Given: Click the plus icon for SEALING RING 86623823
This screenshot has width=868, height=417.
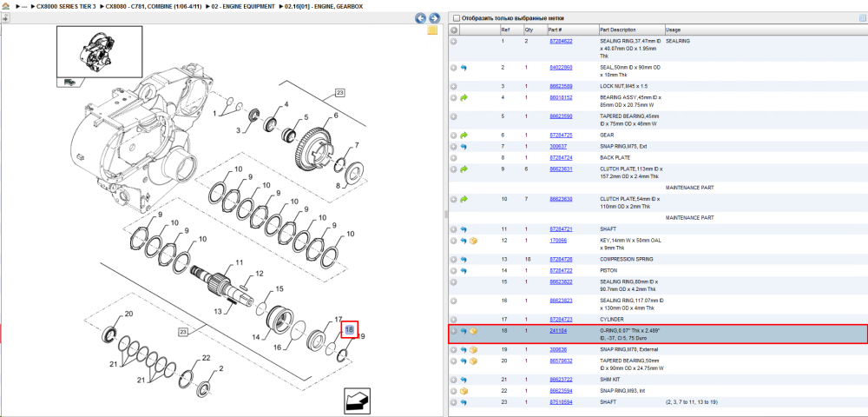Looking at the screenshot, I should [x=453, y=301].
